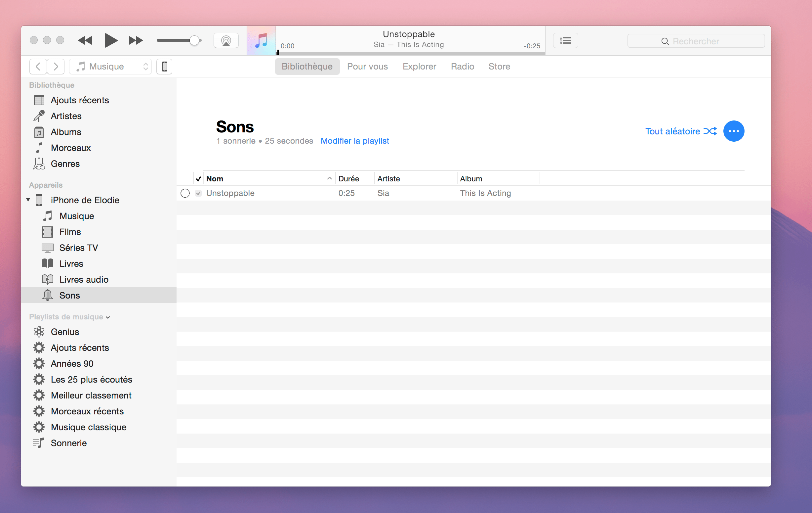Image resolution: width=812 pixels, height=513 pixels.
Task: Open the Pour vous tab
Action: [x=367, y=66]
